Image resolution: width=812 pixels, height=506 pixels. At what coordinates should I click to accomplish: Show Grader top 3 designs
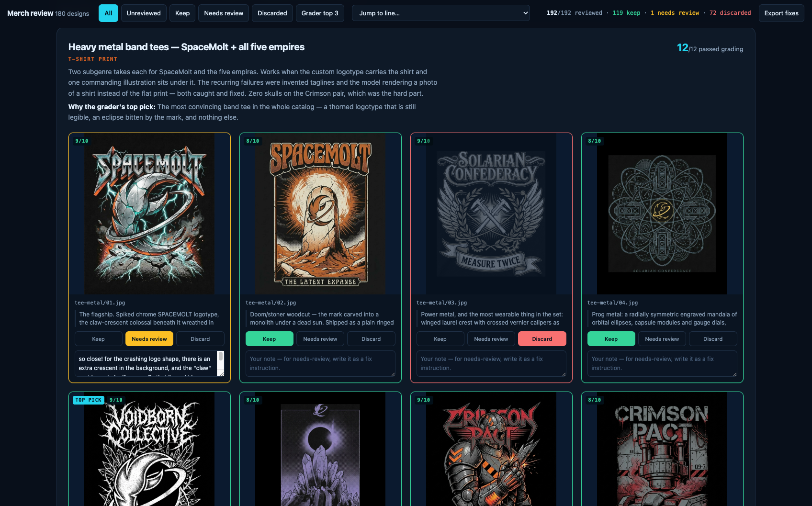pos(320,13)
